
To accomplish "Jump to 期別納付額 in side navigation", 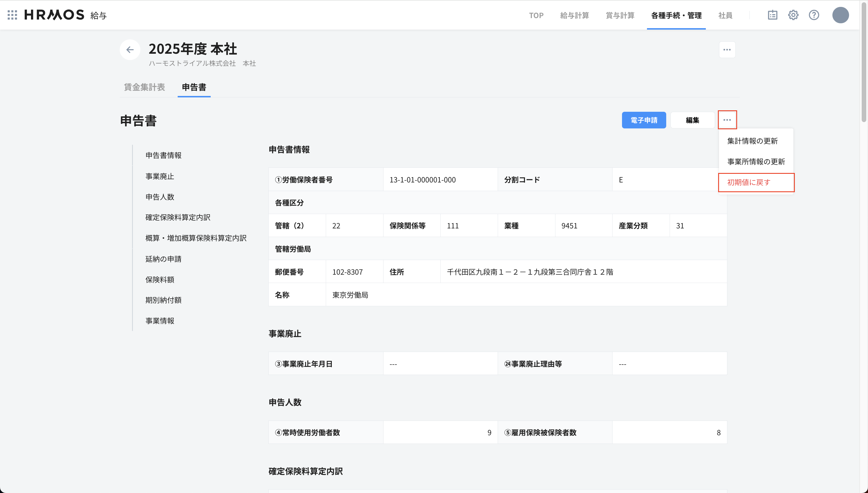I will pos(163,300).
